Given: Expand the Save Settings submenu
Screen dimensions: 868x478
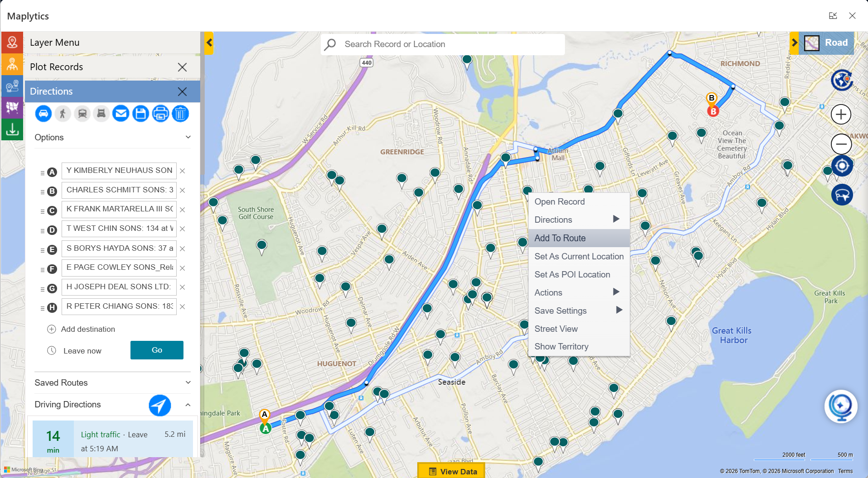Looking at the screenshot, I should click(579, 311).
